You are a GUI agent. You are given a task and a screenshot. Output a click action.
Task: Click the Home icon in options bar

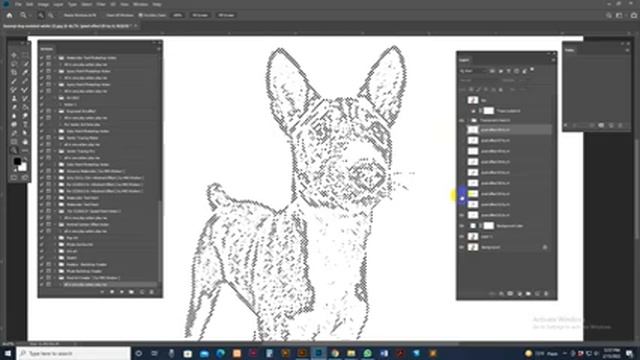point(9,15)
